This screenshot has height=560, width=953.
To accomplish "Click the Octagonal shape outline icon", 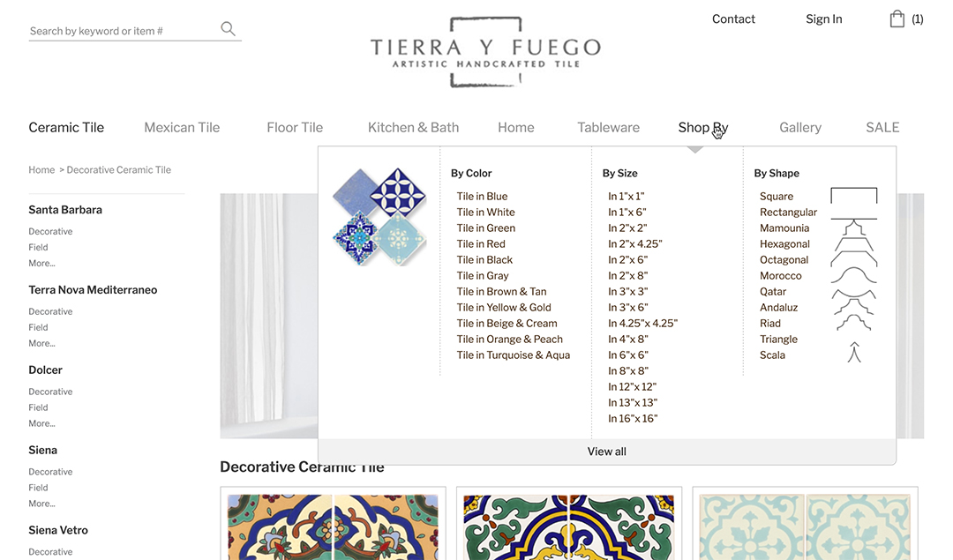I will click(854, 259).
